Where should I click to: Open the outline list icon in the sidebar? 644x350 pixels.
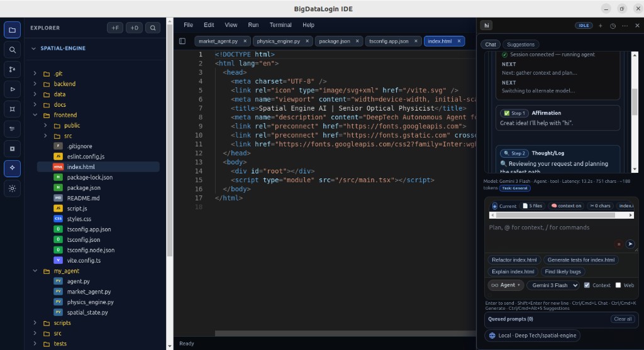13,128
